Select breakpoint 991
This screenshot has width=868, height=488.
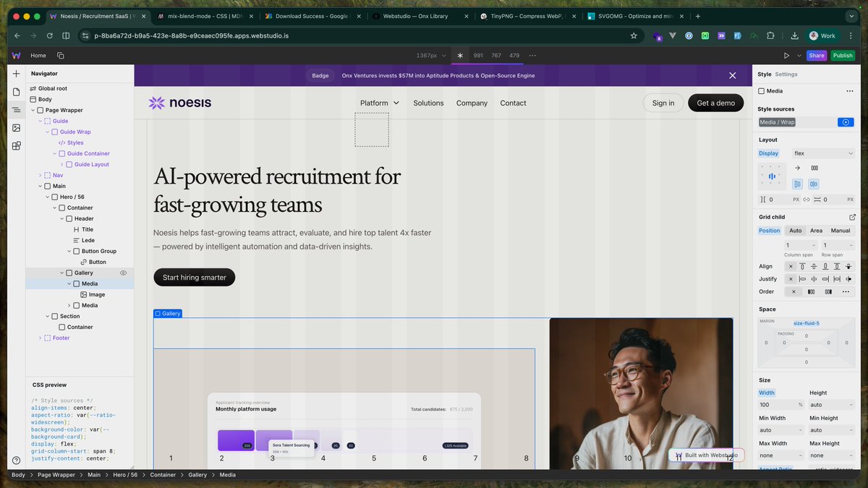coord(478,56)
